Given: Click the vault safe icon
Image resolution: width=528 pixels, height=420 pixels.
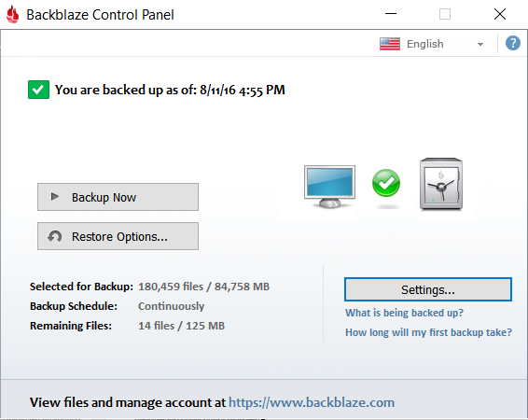Looking at the screenshot, I should (x=441, y=184).
